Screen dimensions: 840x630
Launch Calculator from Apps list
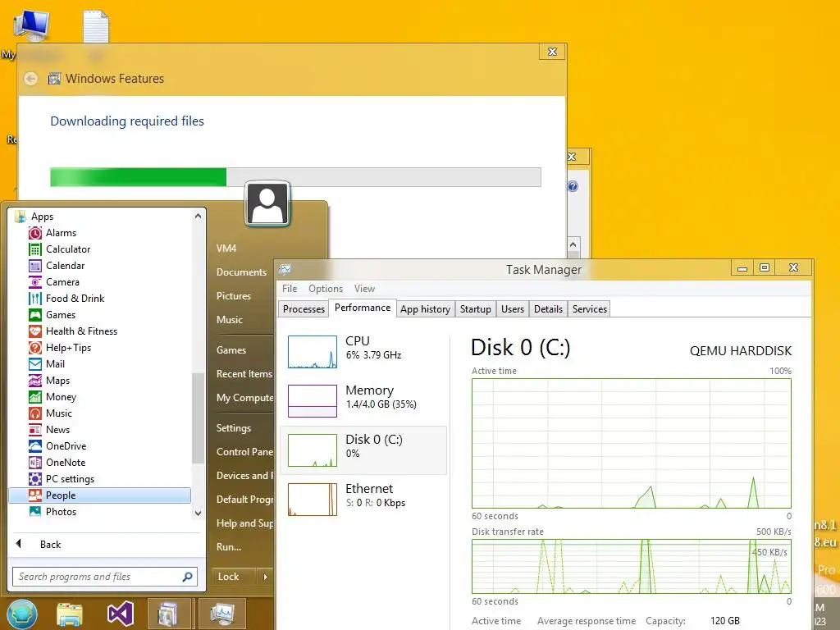pos(34,249)
